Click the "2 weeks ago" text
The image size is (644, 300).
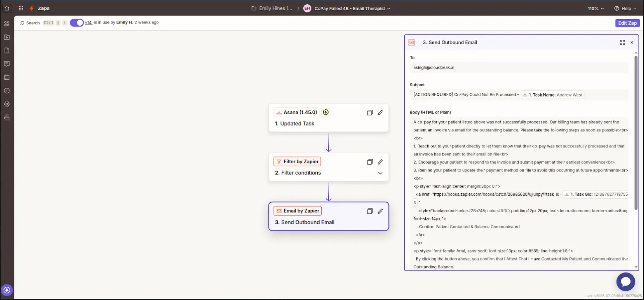[x=146, y=22]
